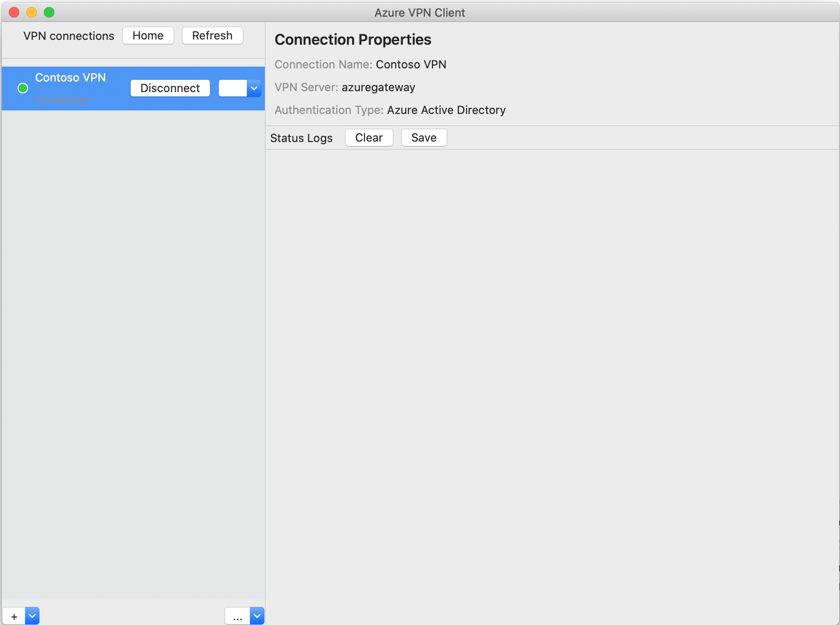Click the VPN connections heading

click(69, 36)
